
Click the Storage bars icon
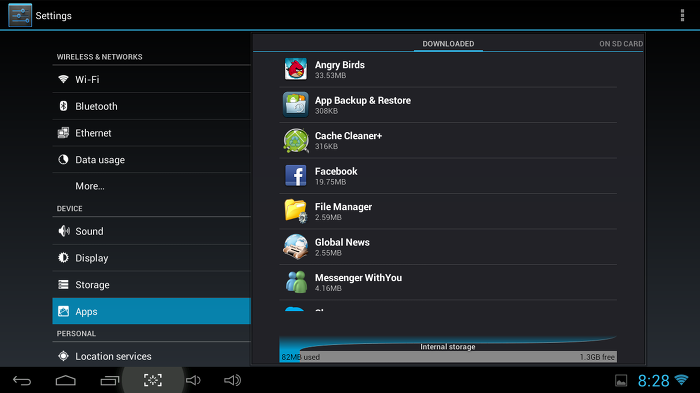[x=63, y=284]
